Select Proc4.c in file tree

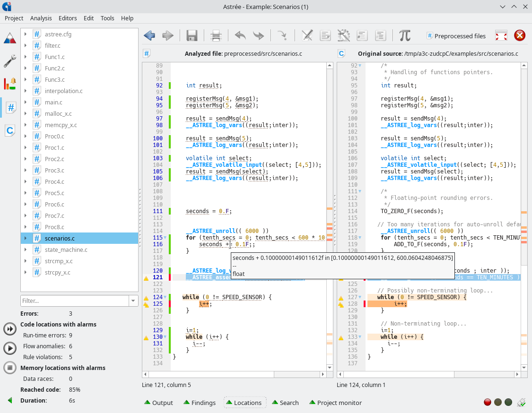(54, 181)
